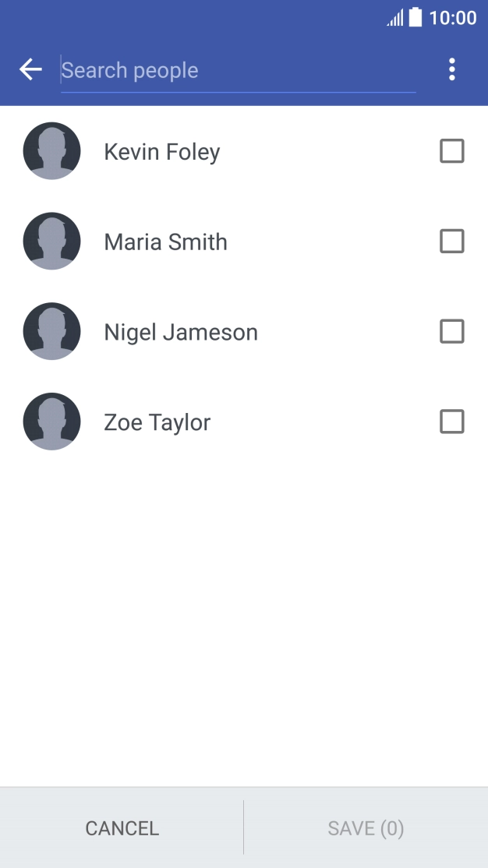Tap the back arrow icon
This screenshot has height=868, width=488.
[x=30, y=70]
